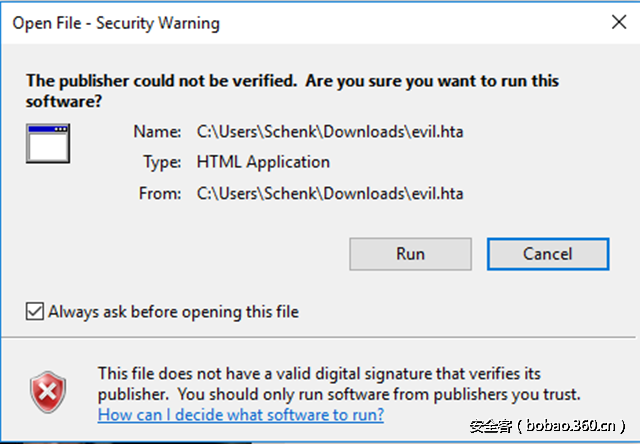Image resolution: width=640 pixels, height=444 pixels.
Task: Select the evil.hta path beside From
Action: [331, 193]
